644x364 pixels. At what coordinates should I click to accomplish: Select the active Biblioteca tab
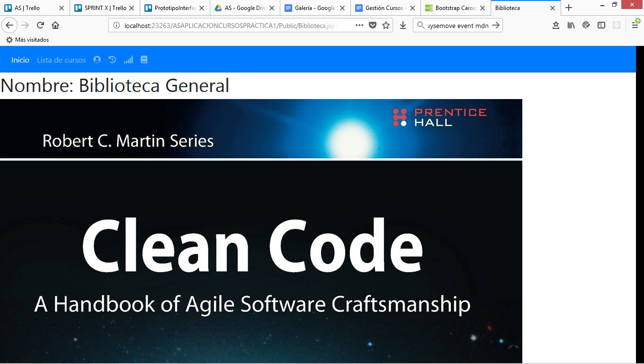(x=525, y=8)
